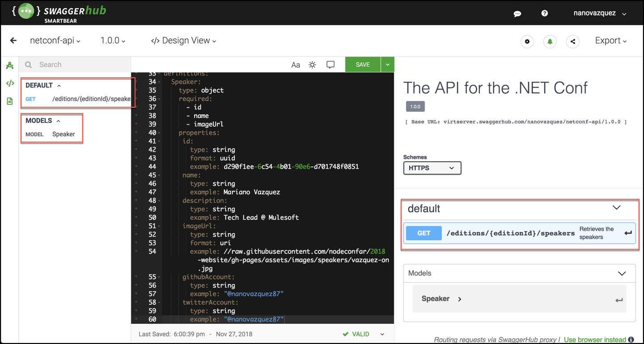
Task: Click the SAVE button
Action: 363,65
